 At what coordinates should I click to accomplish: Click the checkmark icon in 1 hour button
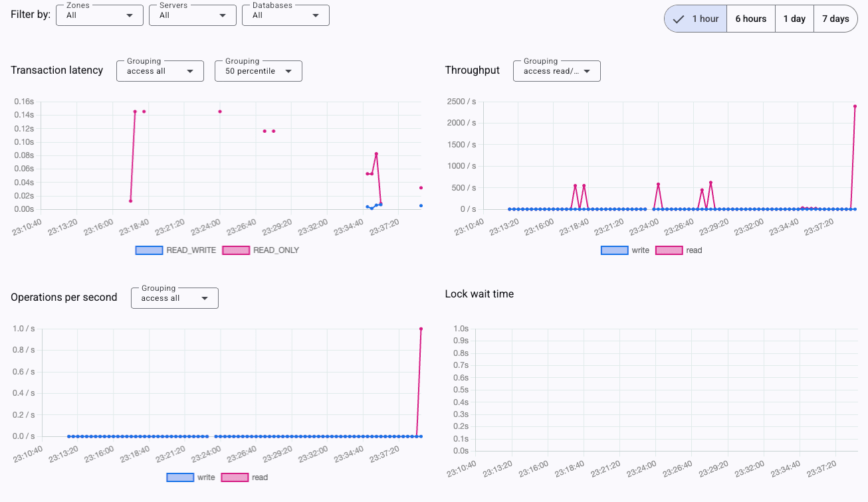[679, 19]
